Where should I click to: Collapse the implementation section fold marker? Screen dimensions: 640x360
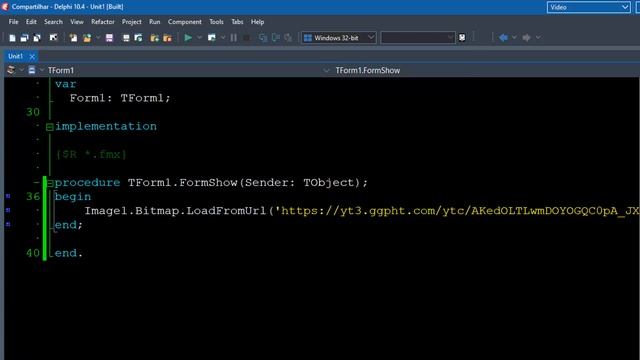click(x=50, y=127)
